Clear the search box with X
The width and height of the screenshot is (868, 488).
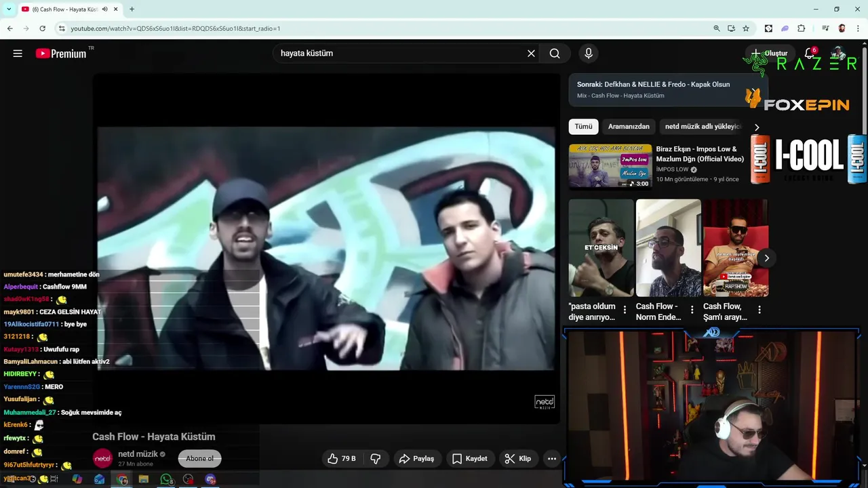pos(531,54)
